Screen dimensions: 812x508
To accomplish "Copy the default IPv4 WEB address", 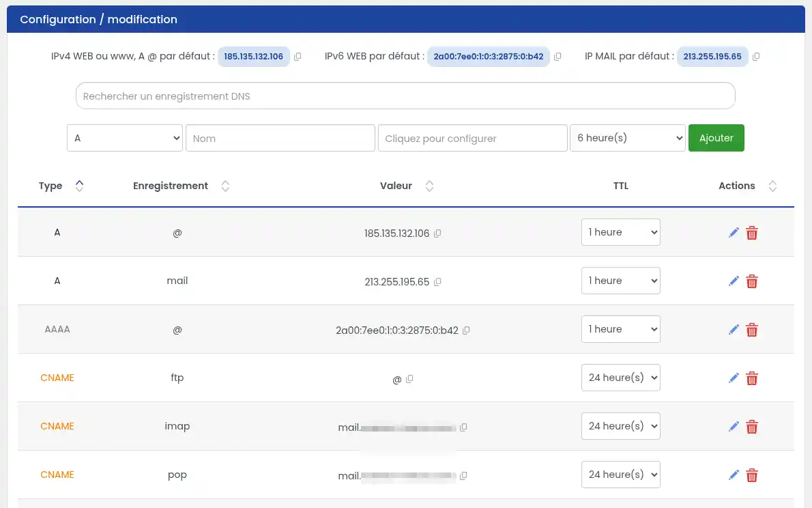I will (298, 57).
